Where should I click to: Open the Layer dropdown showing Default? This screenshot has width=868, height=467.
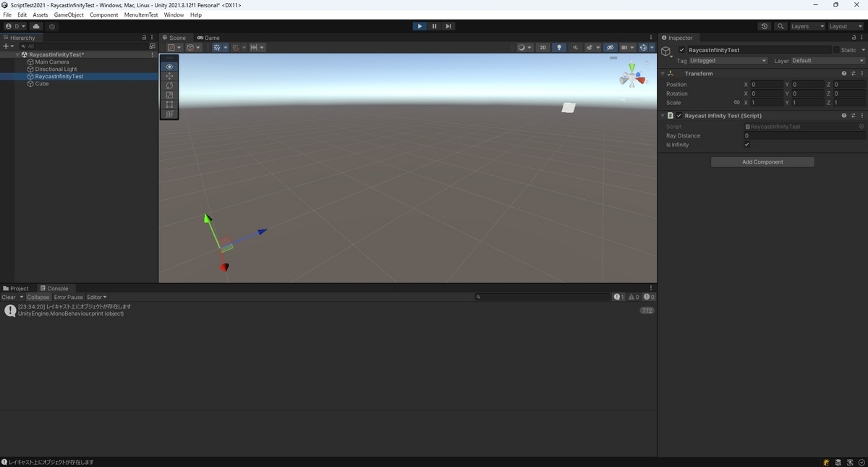(x=828, y=61)
